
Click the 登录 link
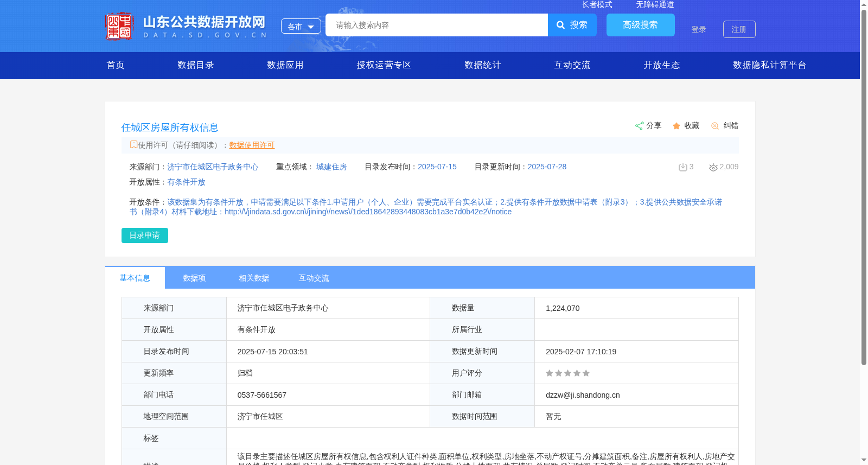click(x=699, y=30)
